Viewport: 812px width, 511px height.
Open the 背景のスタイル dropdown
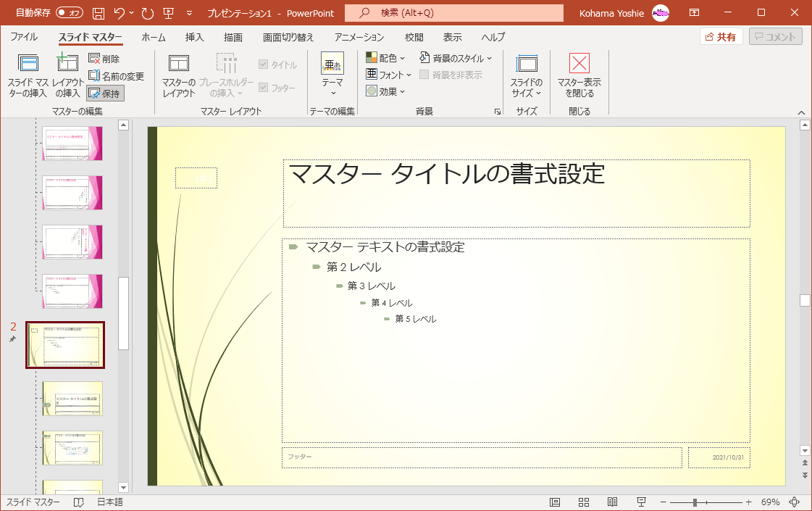(x=455, y=58)
